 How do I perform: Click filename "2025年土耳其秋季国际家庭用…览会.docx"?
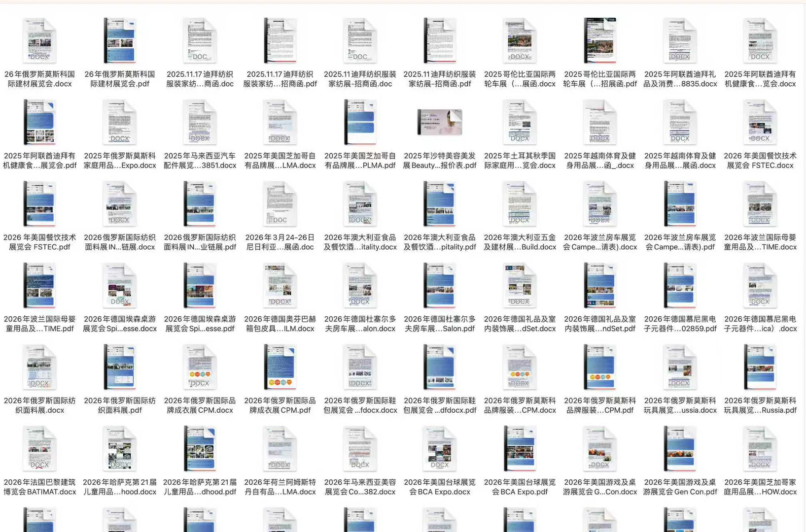pos(520,161)
